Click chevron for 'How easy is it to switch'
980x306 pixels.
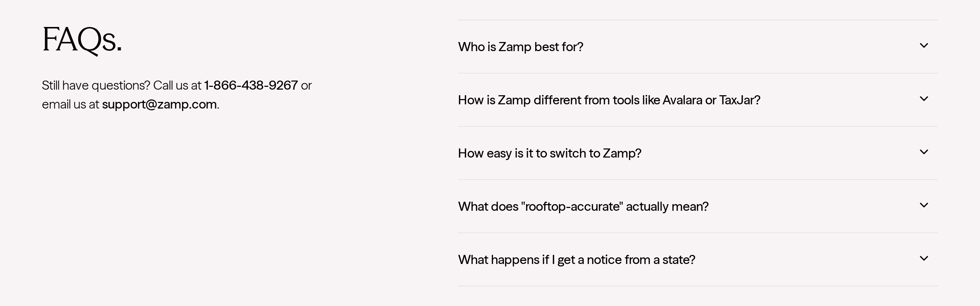(924, 152)
